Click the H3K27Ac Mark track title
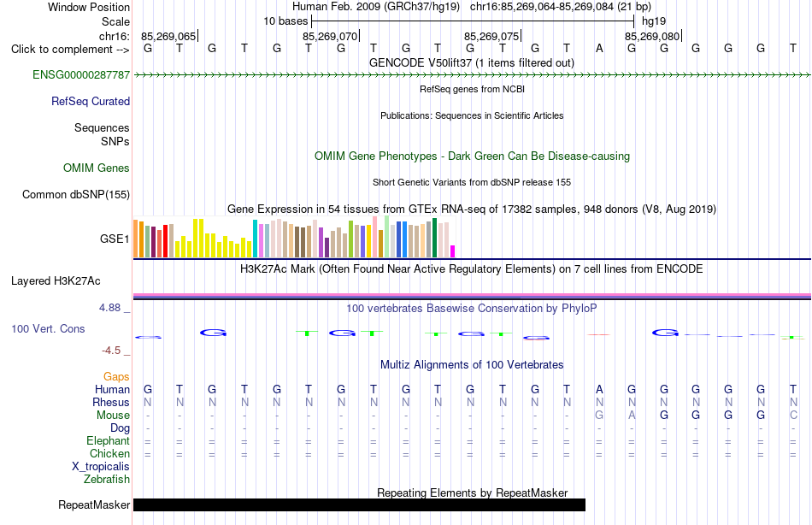This screenshot has width=812, height=525. pos(472,269)
